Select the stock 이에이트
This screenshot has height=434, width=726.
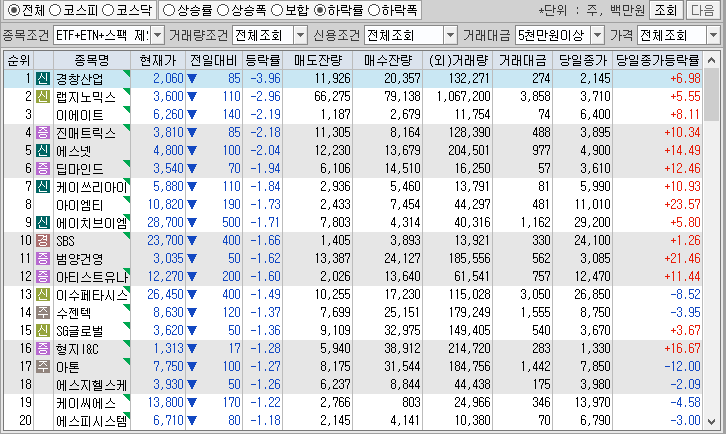pyautogui.click(x=79, y=115)
